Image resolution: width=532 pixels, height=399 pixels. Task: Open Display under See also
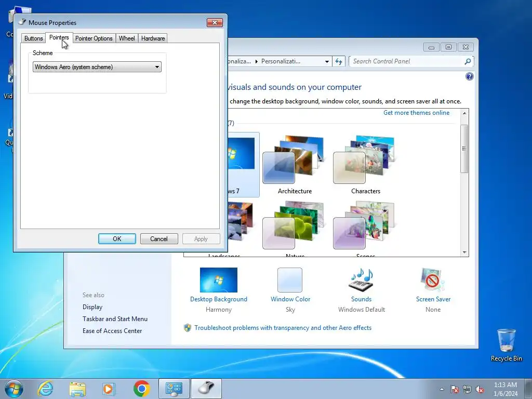click(x=92, y=307)
